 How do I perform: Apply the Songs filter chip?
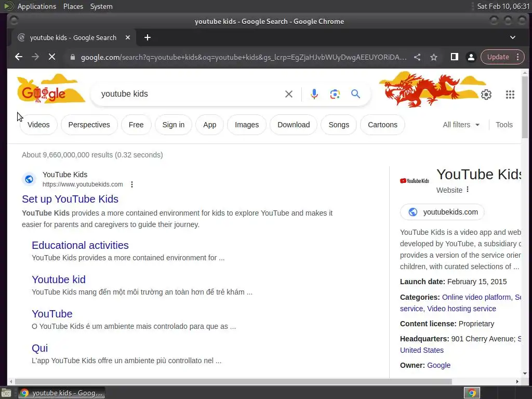pos(339,125)
